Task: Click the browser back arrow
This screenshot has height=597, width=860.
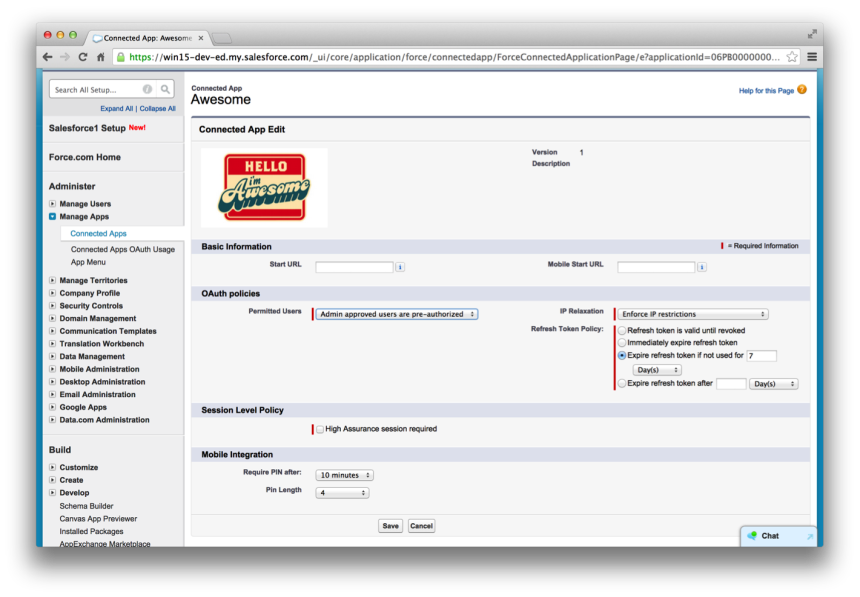Action: 47,57
